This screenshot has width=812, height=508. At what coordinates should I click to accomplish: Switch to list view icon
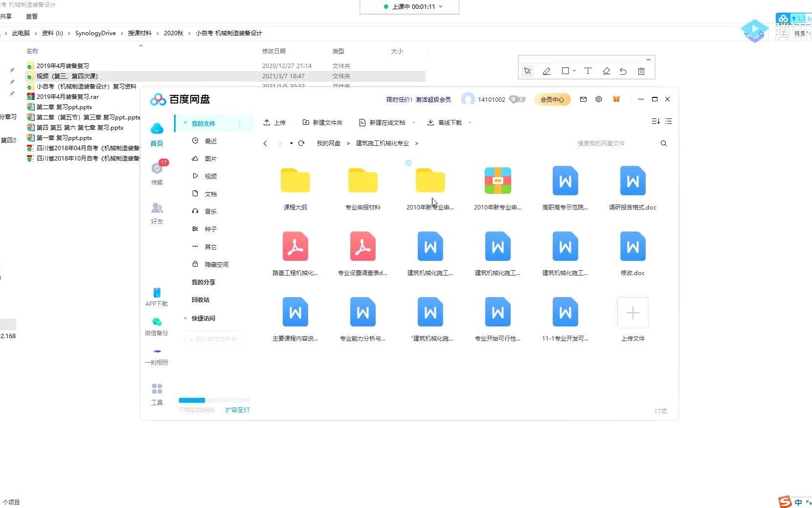[669, 121]
